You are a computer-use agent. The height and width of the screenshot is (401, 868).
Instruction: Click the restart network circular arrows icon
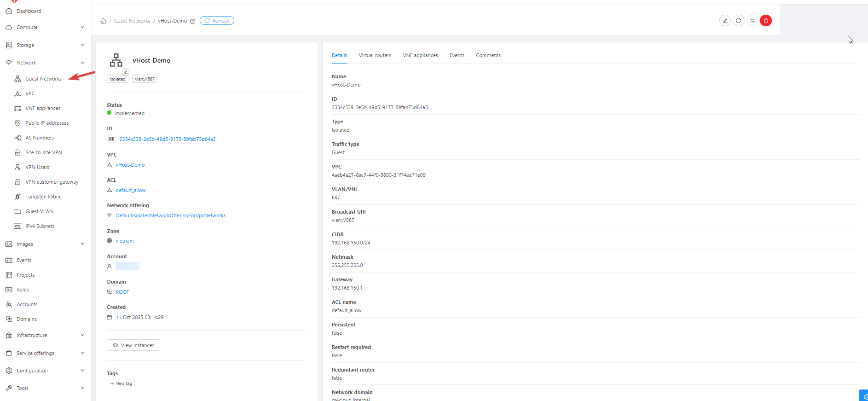point(739,21)
